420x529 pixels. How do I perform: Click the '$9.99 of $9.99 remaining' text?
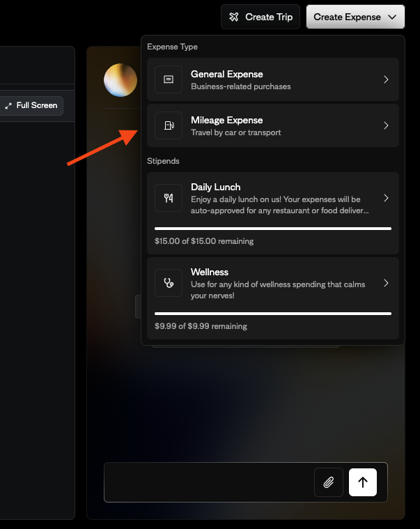tap(201, 326)
